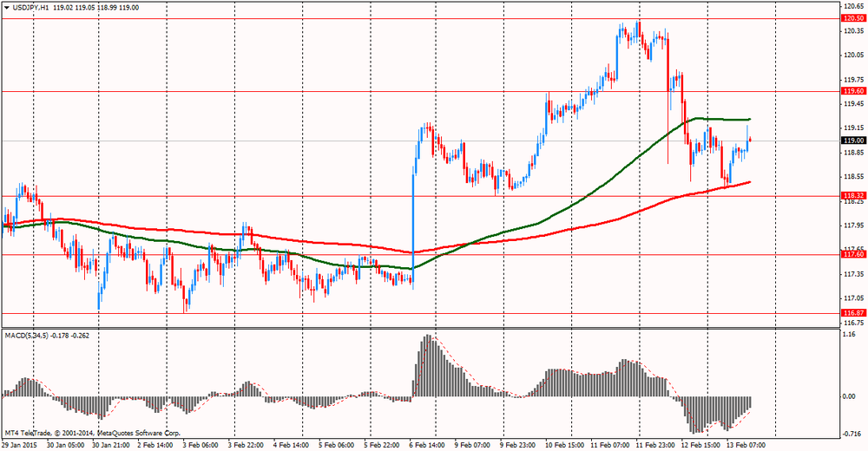Click the 29 Jan 2015 date label
868x451 pixels.
[x=21, y=444]
